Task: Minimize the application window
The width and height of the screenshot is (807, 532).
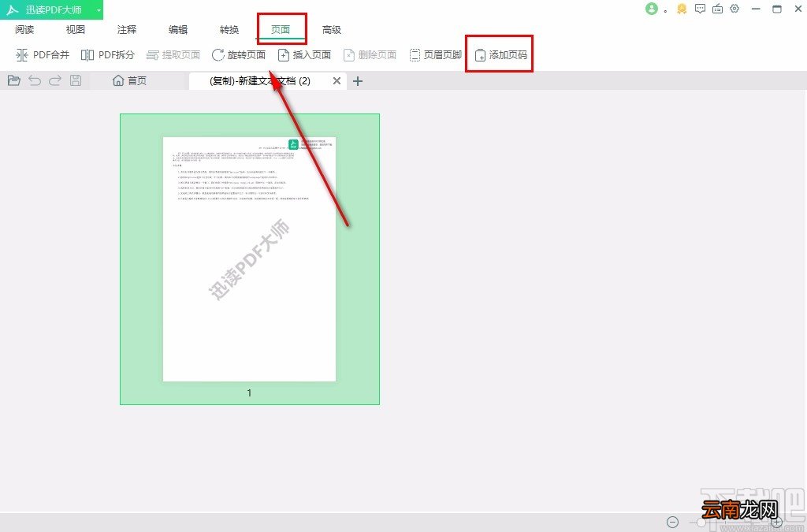Action: [756, 9]
